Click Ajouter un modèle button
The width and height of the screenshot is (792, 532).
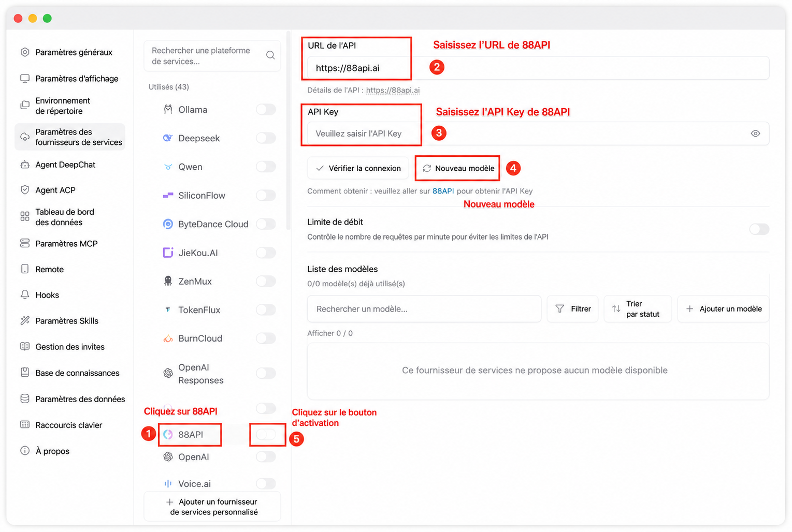click(x=723, y=309)
